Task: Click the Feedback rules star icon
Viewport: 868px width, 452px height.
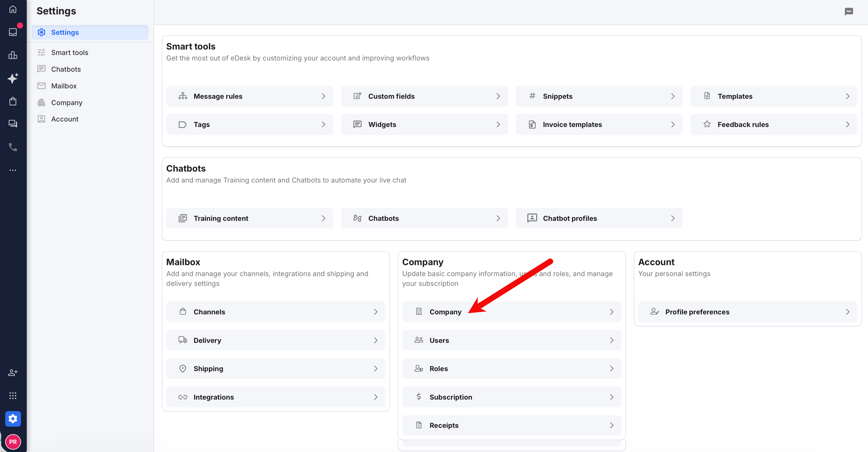Action: pos(707,124)
